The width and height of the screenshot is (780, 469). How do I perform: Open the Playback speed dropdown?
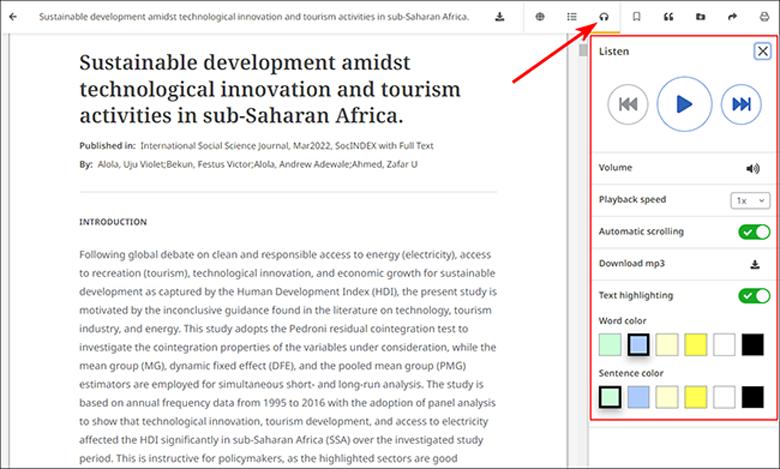click(x=750, y=200)
